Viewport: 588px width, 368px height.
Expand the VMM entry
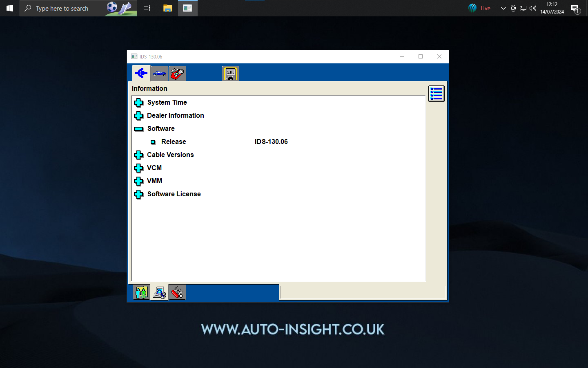point(139,181)
